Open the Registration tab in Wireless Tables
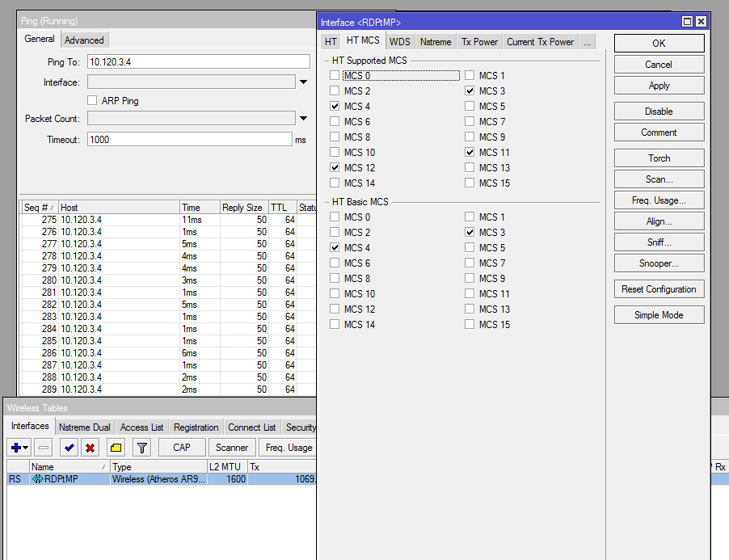This screenshot has height=560, width=729. [196, 427]
